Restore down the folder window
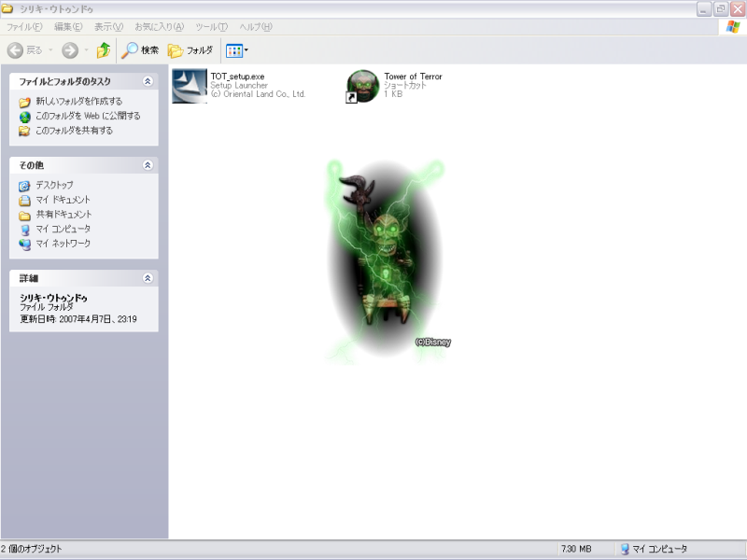747x560 pixels. [x=721, y=9]
